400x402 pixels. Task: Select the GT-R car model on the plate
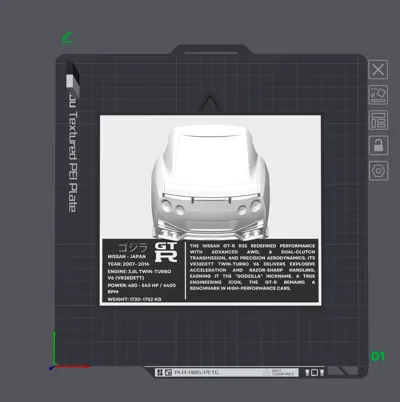click(x=210, y=182)
